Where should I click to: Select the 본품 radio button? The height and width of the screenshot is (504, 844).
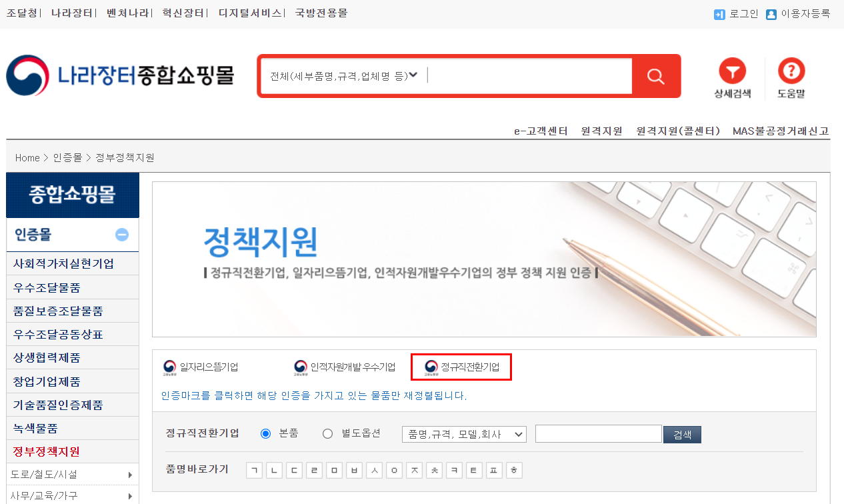(266, 434)
